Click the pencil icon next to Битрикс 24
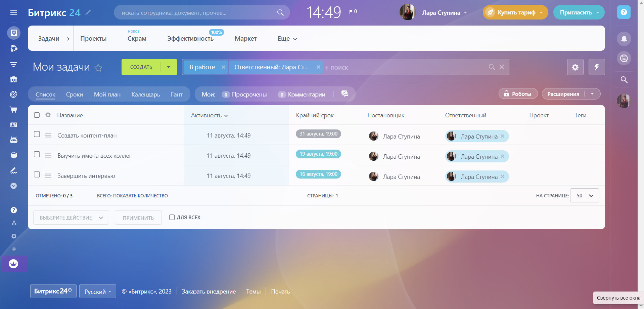The image size is (644, 309). 88,13
